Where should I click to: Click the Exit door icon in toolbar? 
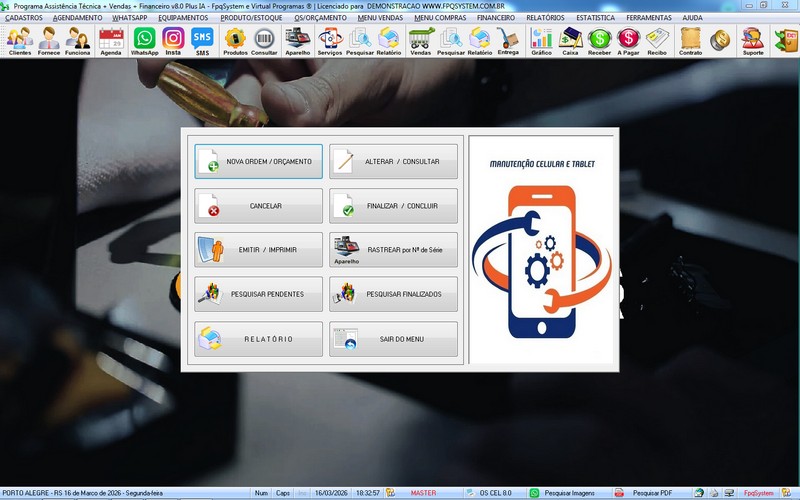[x=786, y=41]
